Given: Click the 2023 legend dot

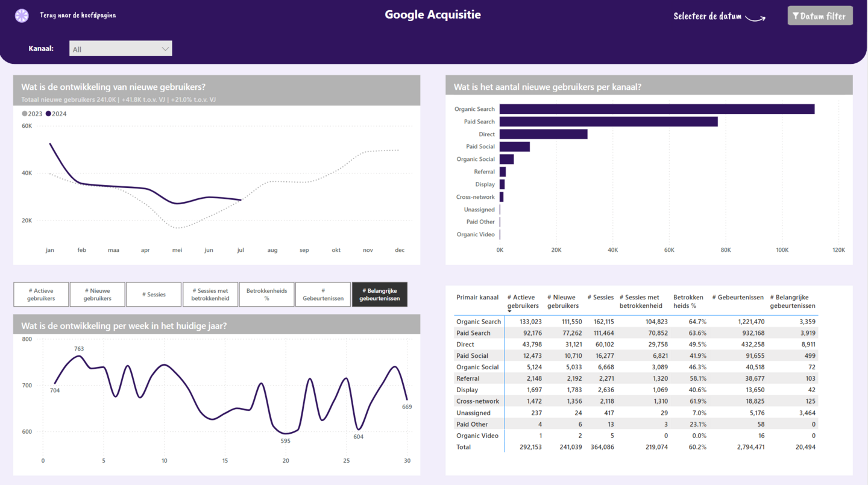Looking at the screenshot, I should (x=25, y=114).
